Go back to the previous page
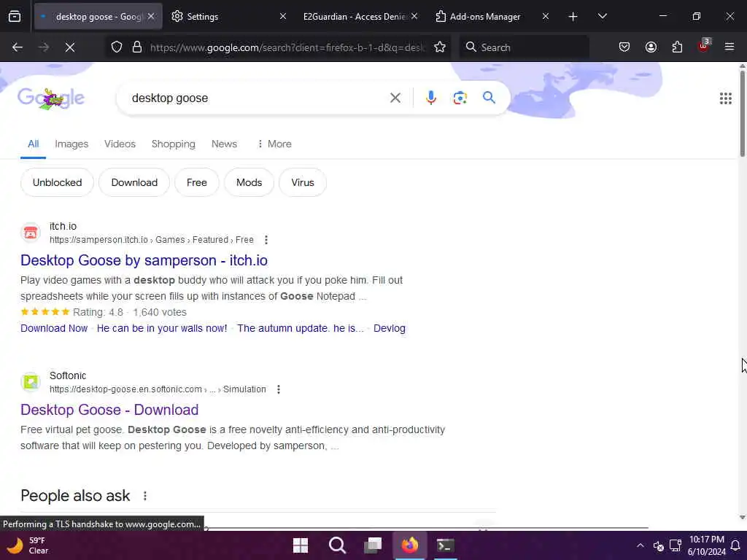This screenshot has height=560, width=747. [x=18, y=47]
